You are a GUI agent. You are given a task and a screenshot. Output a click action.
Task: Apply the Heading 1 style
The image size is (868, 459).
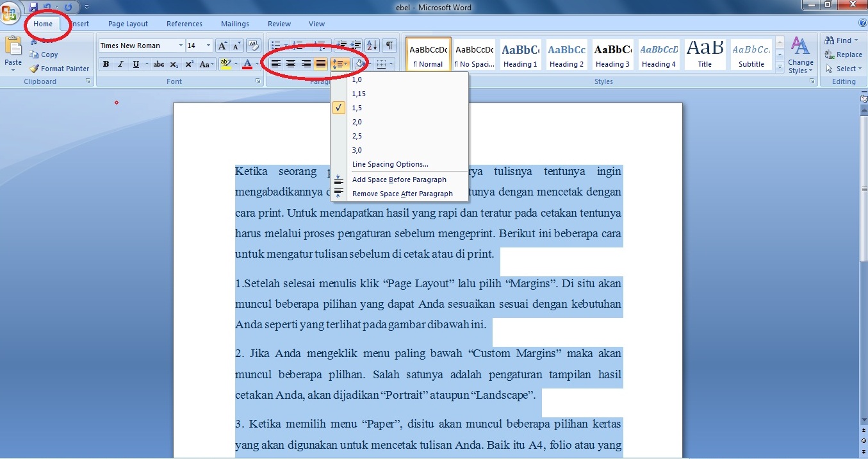(x=520, y=54)
